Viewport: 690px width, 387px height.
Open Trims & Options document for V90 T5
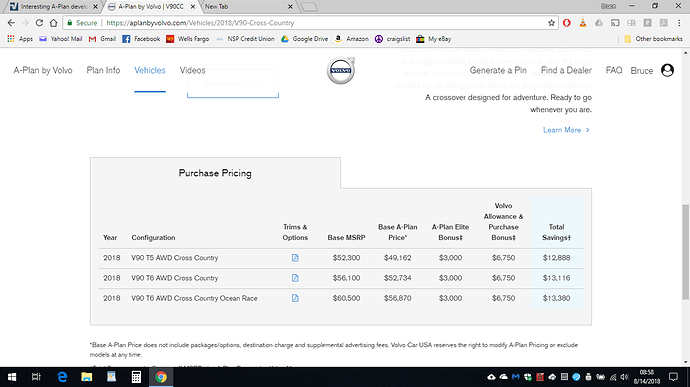point(295,258)
